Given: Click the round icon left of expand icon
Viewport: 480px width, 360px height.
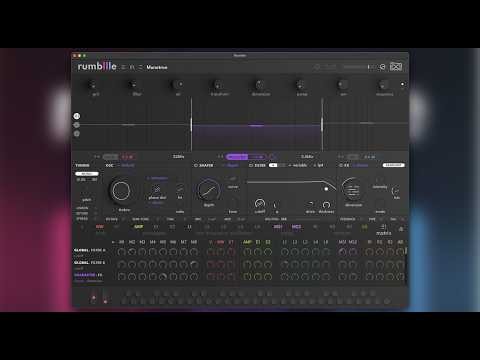Looking at the screenshot, I should click(x=382, y=67).
